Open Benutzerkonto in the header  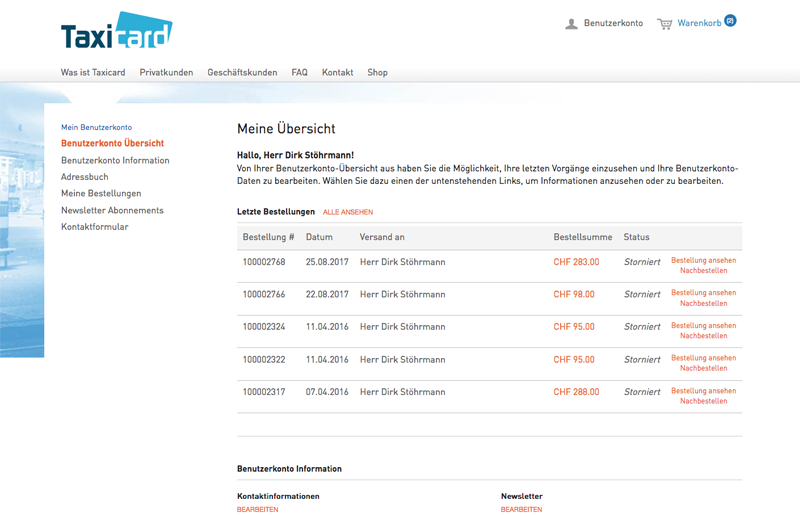click(x=613, y=23)
